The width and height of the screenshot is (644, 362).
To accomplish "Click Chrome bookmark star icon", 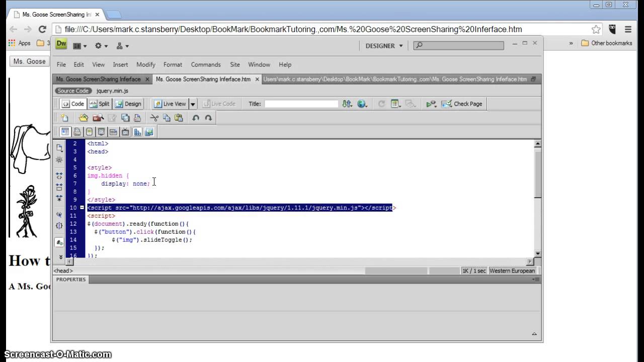I will 596,29.
